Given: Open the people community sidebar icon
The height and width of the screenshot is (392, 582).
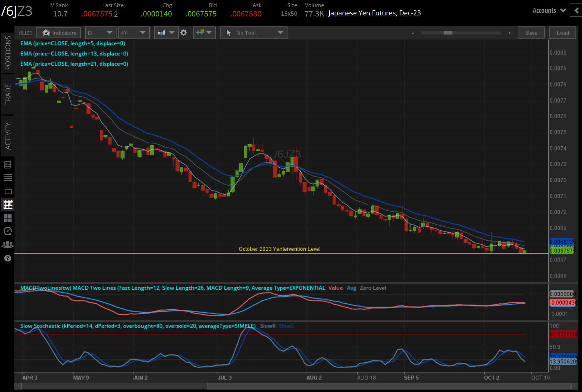Looking at the screenshot, I should click(x=8, y=245).
